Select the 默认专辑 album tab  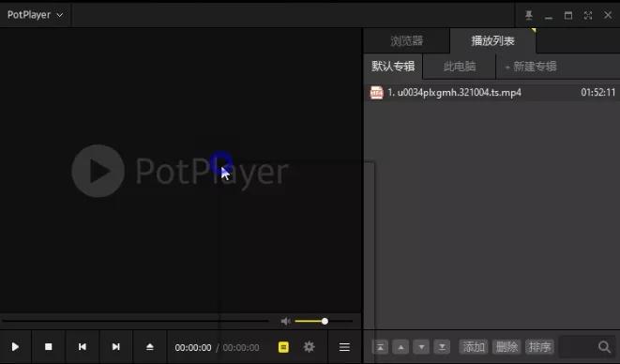(393, 66)
